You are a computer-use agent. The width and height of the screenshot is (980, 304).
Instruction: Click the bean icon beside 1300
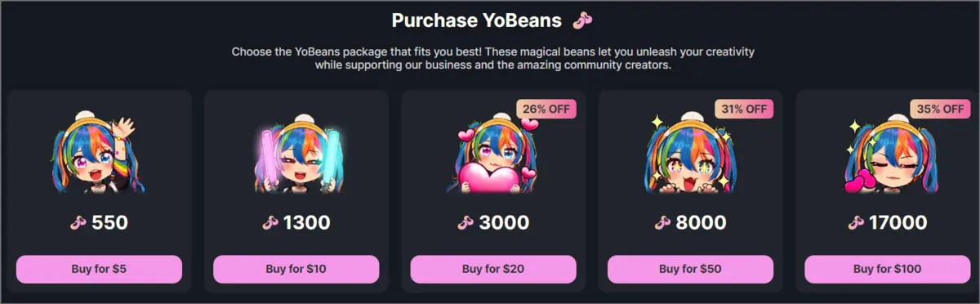pyautogui.click(x=270, y=221)
